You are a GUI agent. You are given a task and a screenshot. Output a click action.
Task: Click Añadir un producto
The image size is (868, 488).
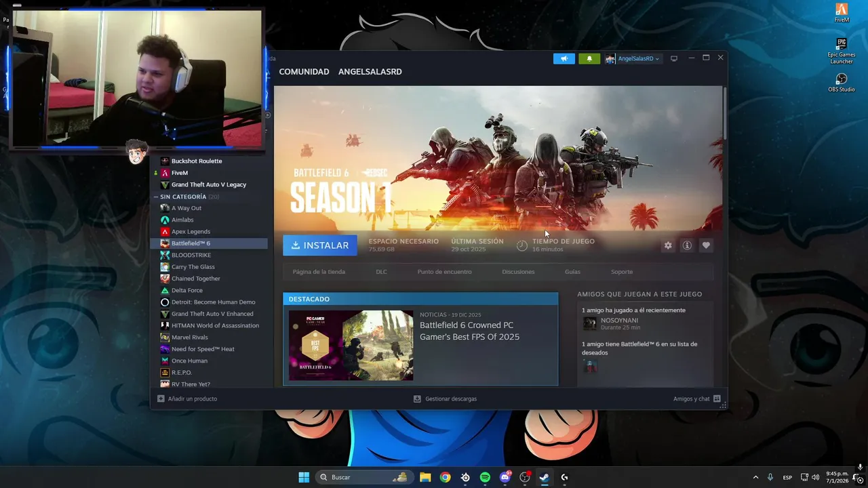(x=187, y=399)
